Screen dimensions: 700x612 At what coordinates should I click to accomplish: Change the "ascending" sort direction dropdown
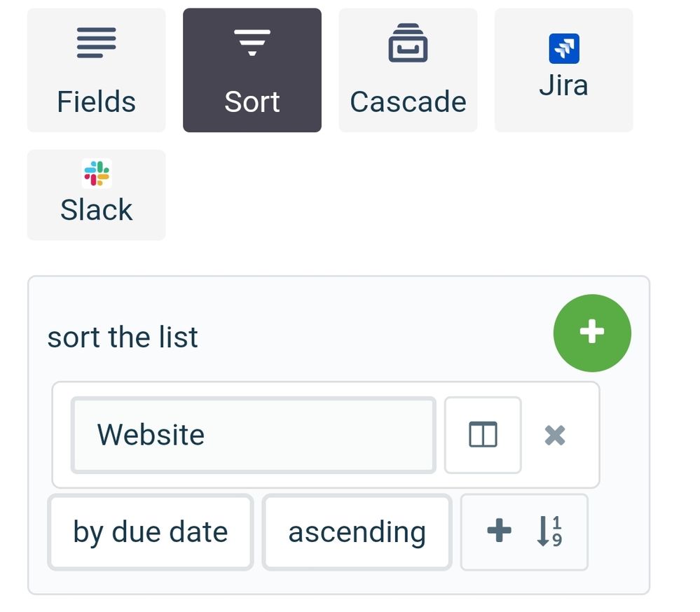(357, 532)
